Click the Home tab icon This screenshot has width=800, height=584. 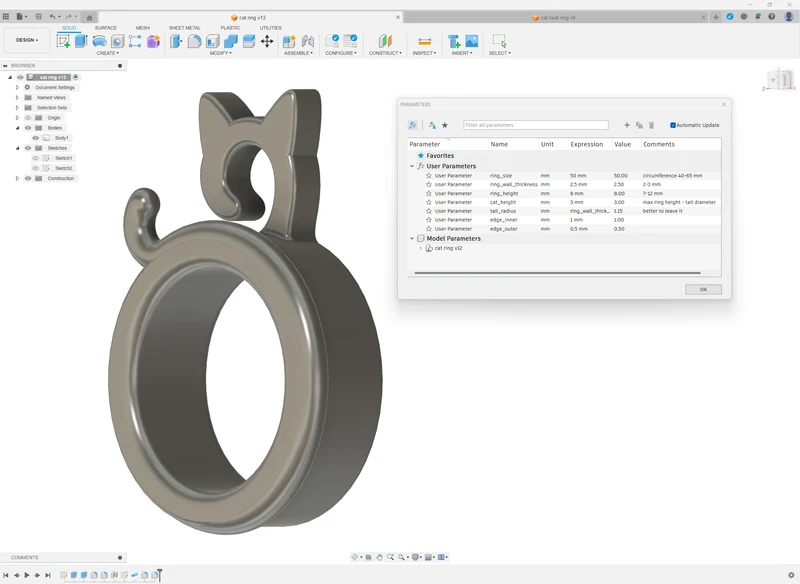click(89, 17)
